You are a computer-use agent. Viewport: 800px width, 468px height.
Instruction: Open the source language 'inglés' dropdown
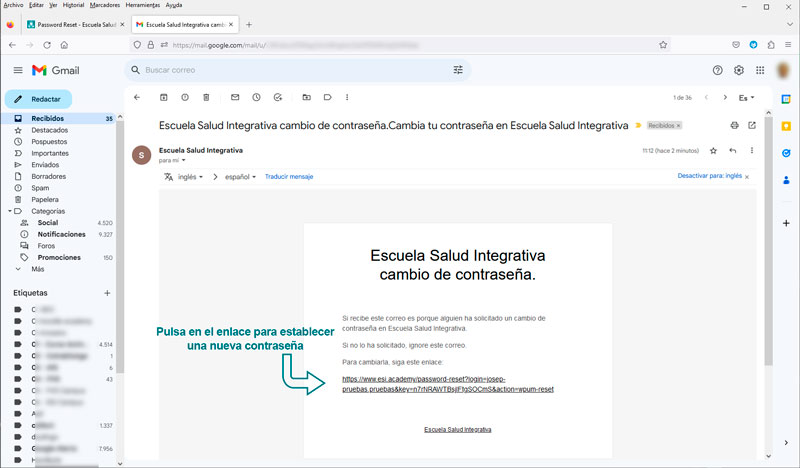pos(190,177)
